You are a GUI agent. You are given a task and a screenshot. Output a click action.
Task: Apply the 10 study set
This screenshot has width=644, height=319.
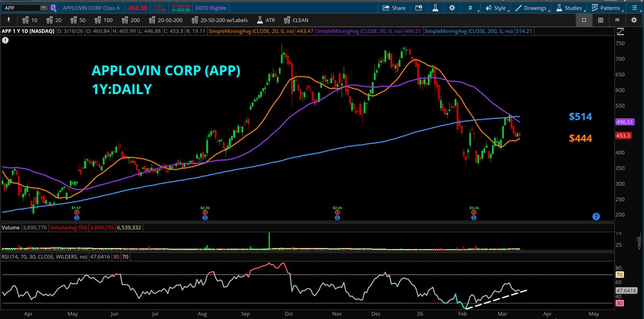tap(30, 20)
